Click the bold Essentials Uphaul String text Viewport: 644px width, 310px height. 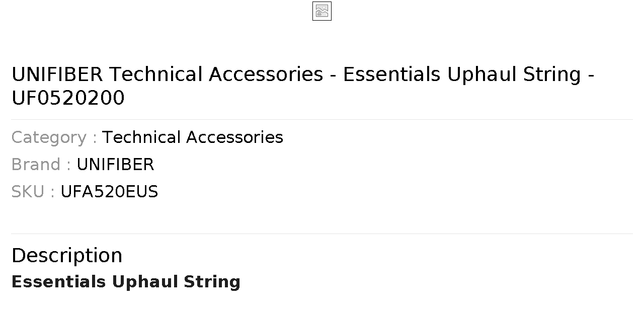coord(126,282)
